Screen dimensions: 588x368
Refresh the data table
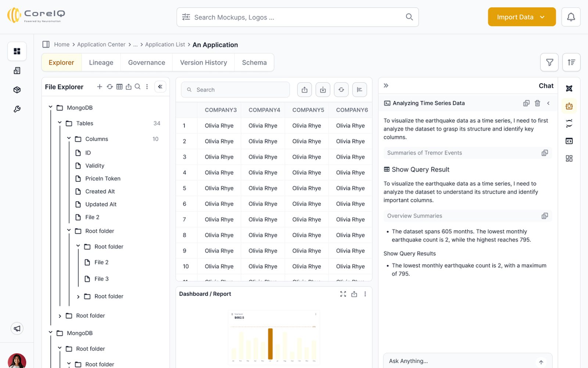tap(341, 90)
